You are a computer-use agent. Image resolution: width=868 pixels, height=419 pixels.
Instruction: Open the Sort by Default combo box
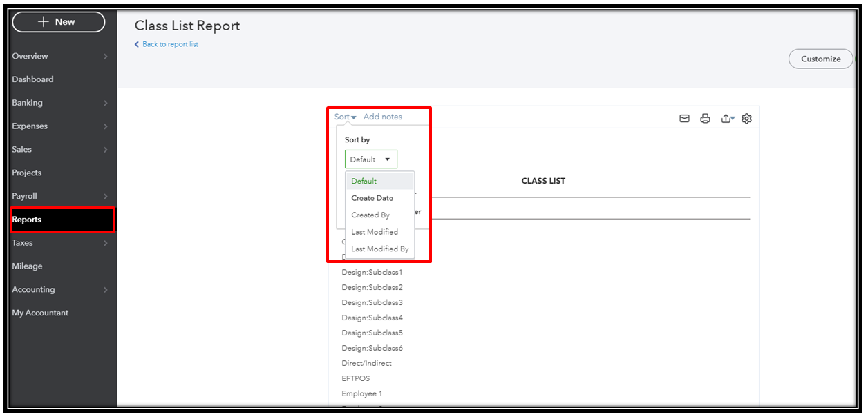click(370, 159)
